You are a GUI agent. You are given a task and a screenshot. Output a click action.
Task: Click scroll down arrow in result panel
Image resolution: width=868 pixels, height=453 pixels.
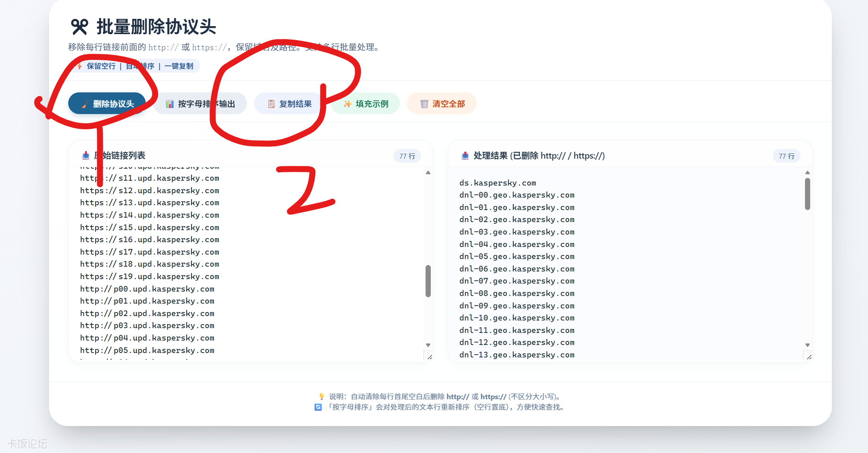(x=807, y=345)
